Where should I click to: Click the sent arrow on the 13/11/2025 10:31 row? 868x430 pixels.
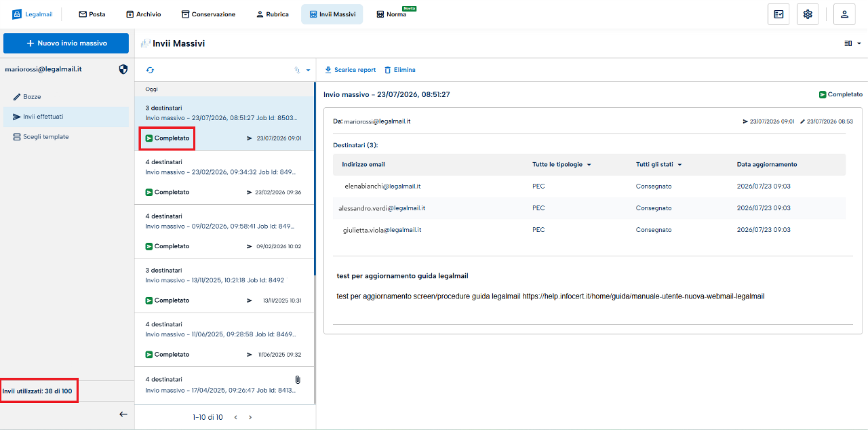(x=250, y=300)
